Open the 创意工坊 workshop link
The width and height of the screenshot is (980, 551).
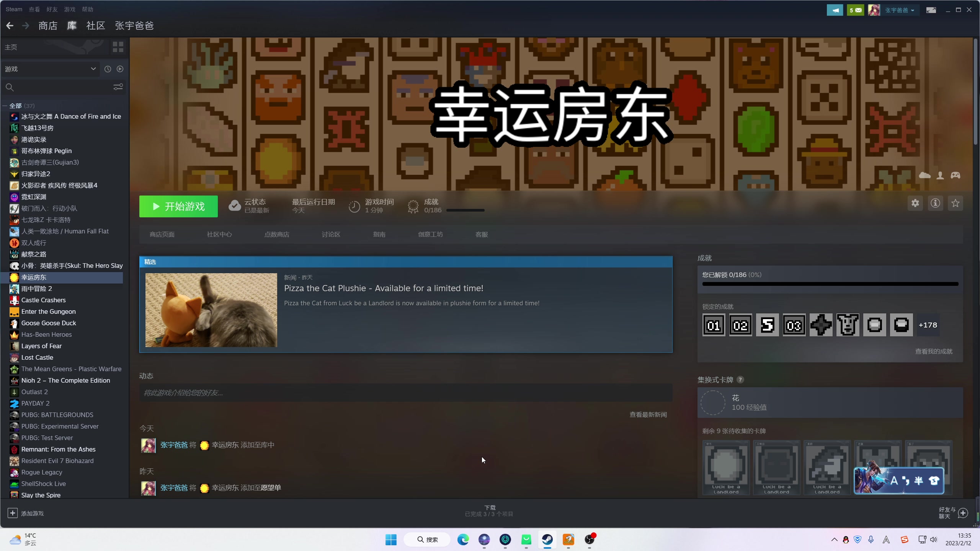tap(430, 234)
